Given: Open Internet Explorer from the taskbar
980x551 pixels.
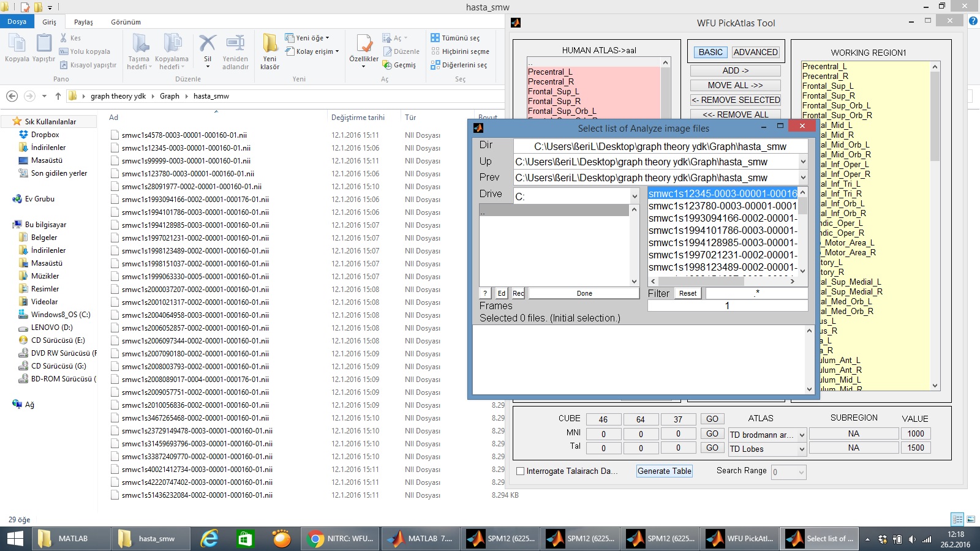Looking at the screenshot, I should [209, 539].
